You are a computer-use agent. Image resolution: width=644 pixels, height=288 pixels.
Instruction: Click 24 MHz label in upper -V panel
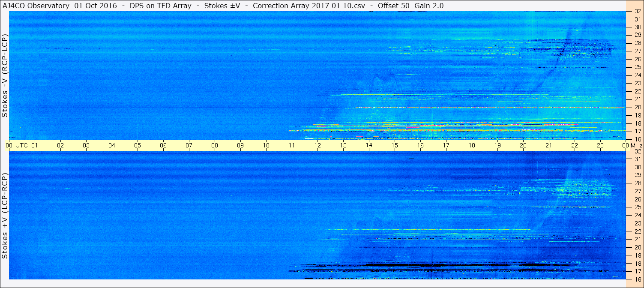click(x=638, y=75)
